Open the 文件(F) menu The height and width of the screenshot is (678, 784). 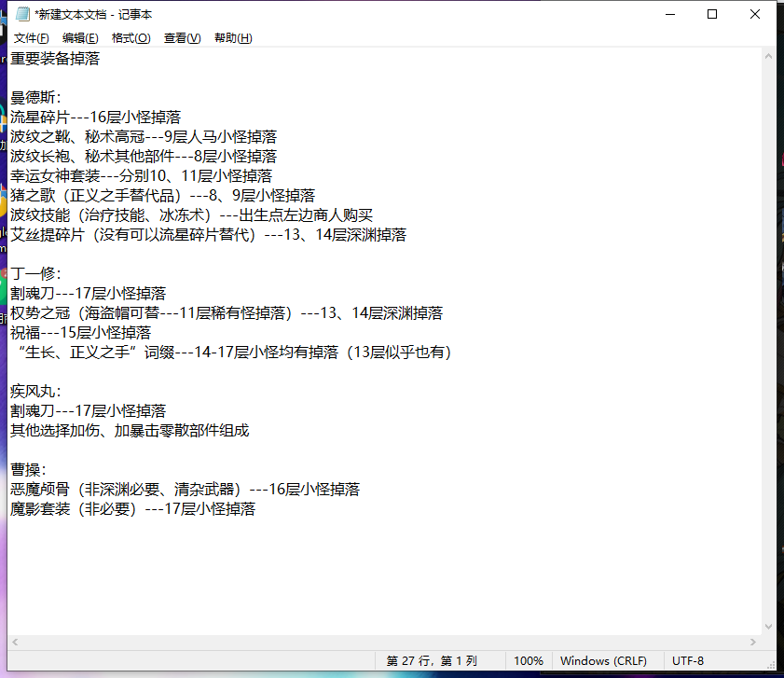31,38
